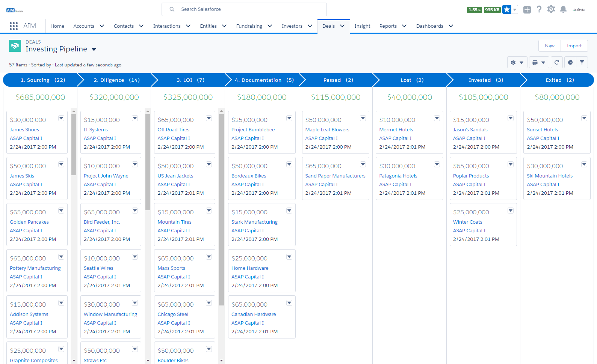Expand the Investors nav menu arrow
Image resolution: width=597 pixels, height=364 pixels.
[x=310, y=26]
